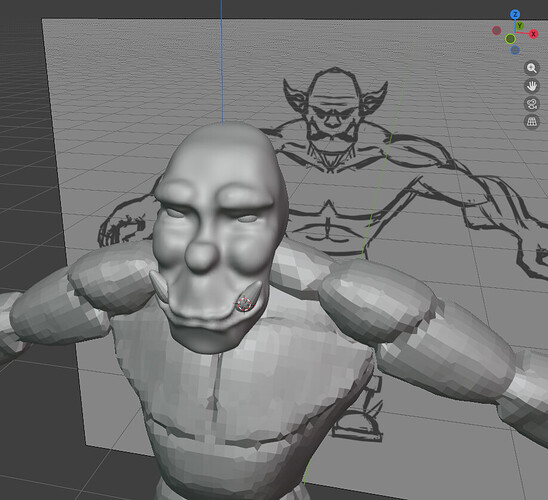Click the unlabeled green negative Y axis circle
Viewport: 548px width, 500px height.
[511, 38]
